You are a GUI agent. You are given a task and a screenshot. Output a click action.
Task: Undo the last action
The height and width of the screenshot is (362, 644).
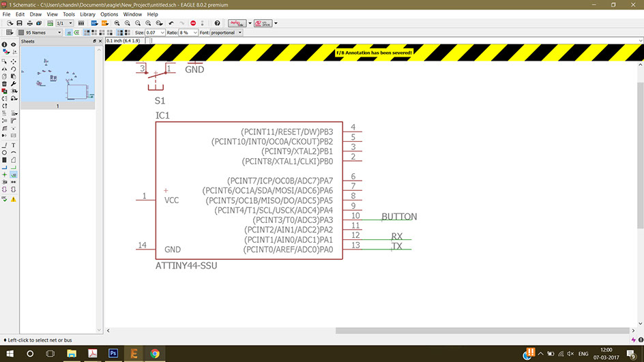pyautogui.click(x=171, y=23)
